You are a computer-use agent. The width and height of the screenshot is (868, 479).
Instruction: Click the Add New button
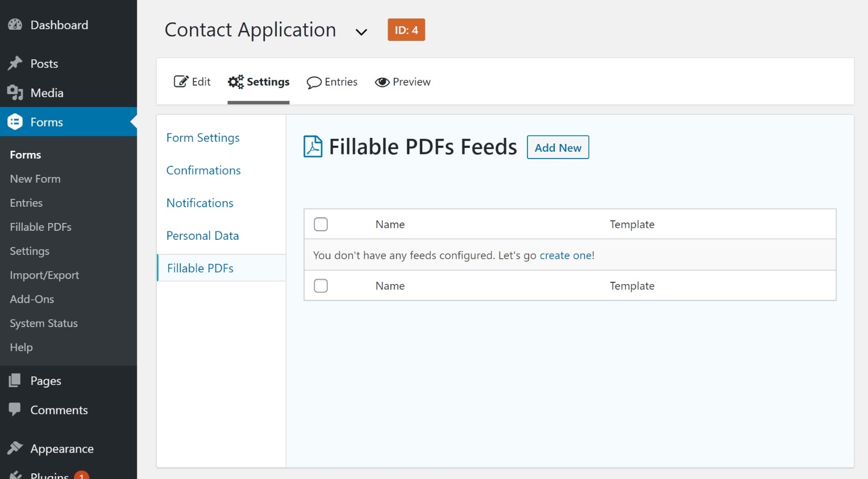(x=557, y=147)
